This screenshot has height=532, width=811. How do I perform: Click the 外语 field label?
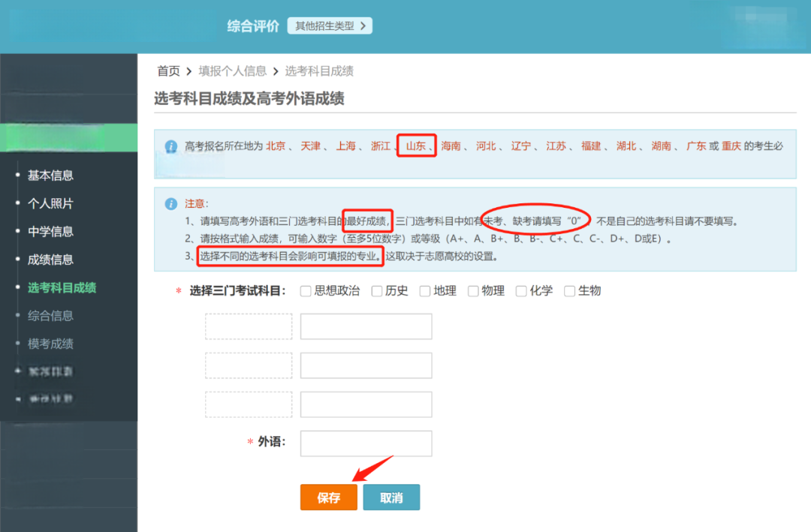272,441
